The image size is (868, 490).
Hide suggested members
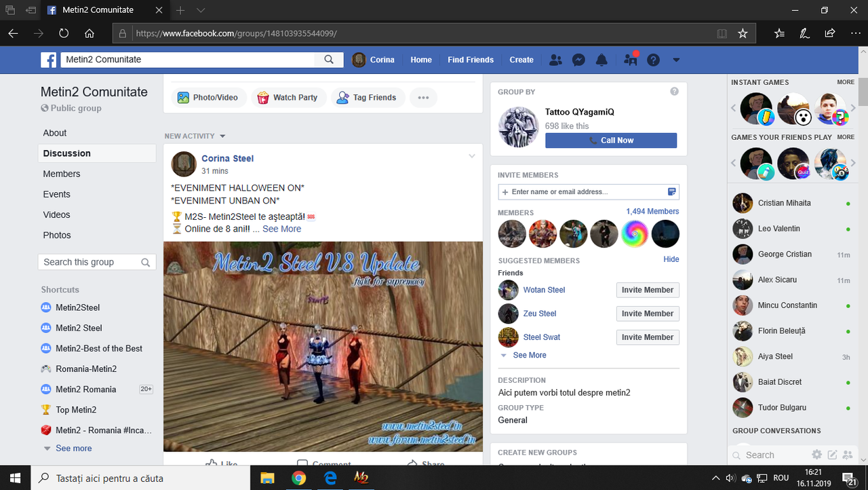tap(671, 259)
